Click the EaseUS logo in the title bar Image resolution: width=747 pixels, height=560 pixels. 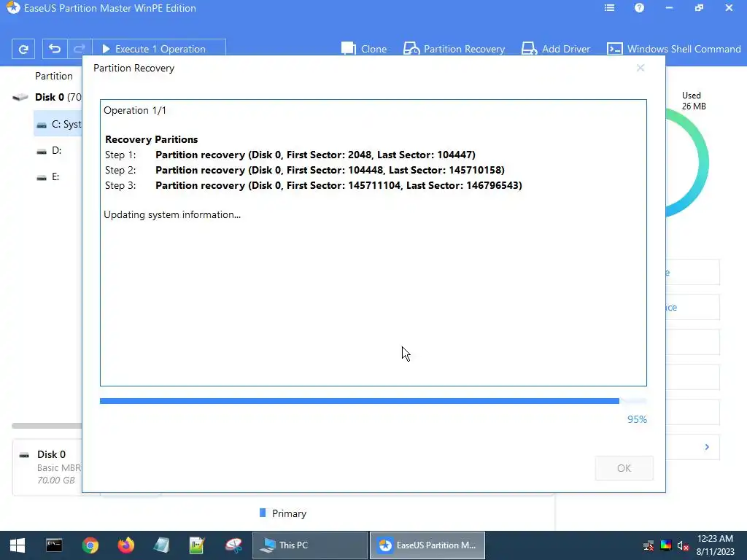(13, 8)
